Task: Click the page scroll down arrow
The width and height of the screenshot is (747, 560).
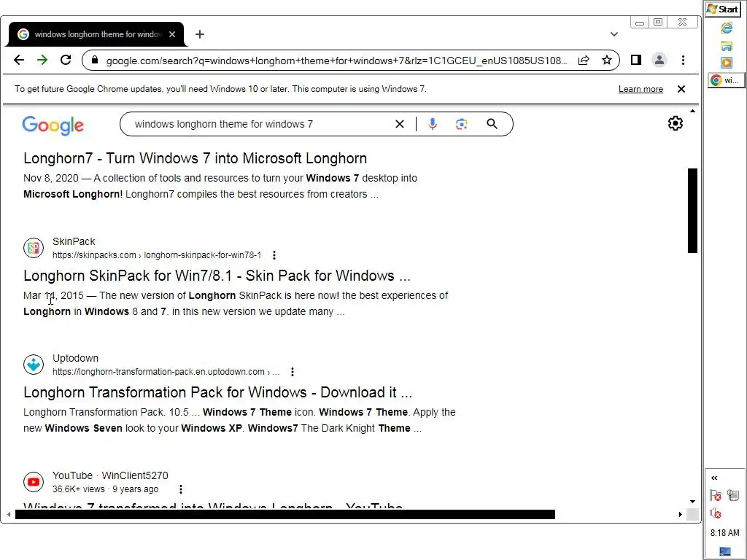Action: pyautogui.click(x=692, y=502)
